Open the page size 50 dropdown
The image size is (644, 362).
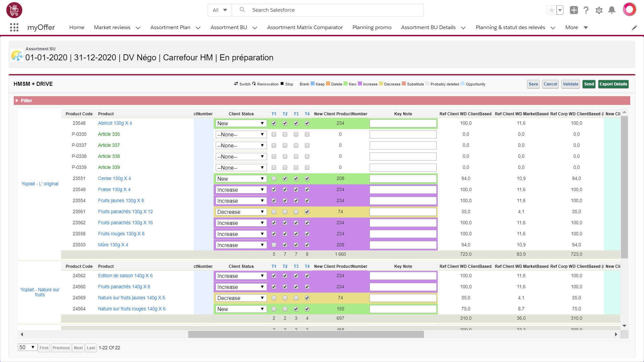coord(27,347)
